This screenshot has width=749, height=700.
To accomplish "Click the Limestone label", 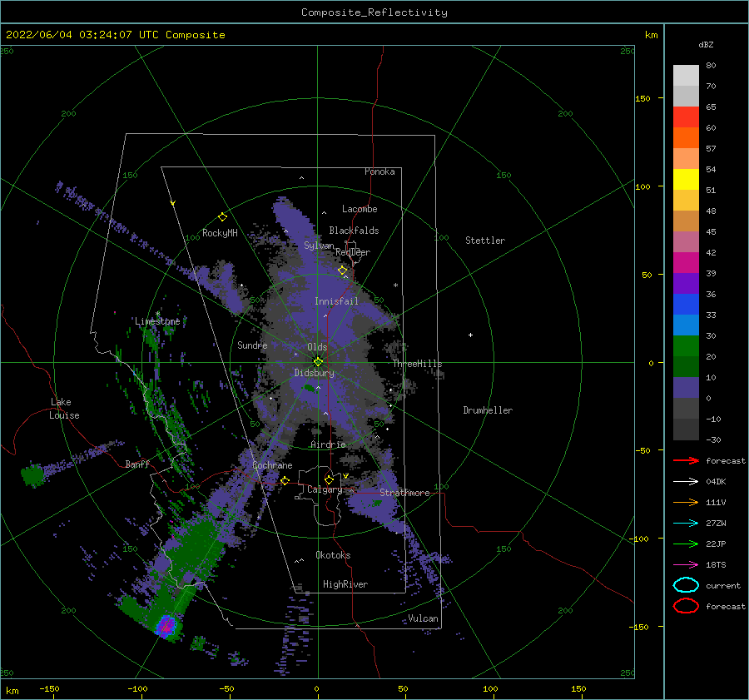I will tap(157, 321).
